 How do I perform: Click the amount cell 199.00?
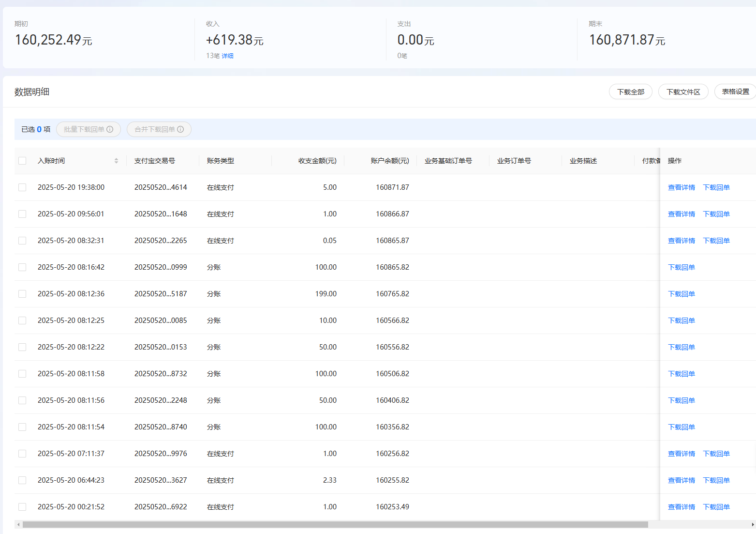click(x=326, y=294)
